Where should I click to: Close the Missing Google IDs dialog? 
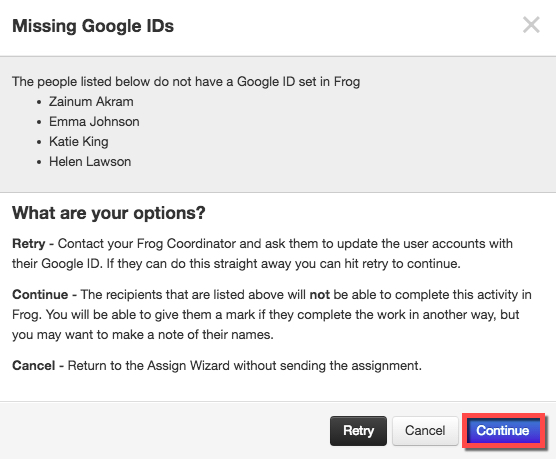(x=531, y=25)
